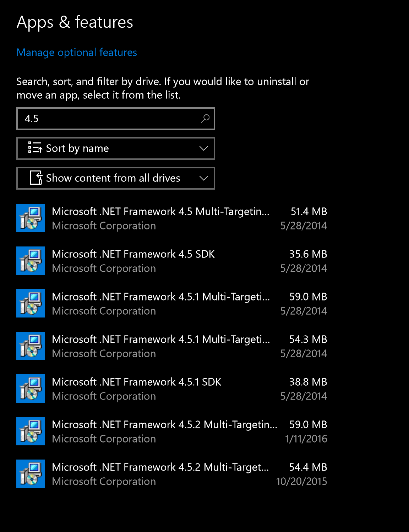The height and width of the screenshot is (532, 409).
Task: Open the Manage optional features link
Action: coord(77,53)
